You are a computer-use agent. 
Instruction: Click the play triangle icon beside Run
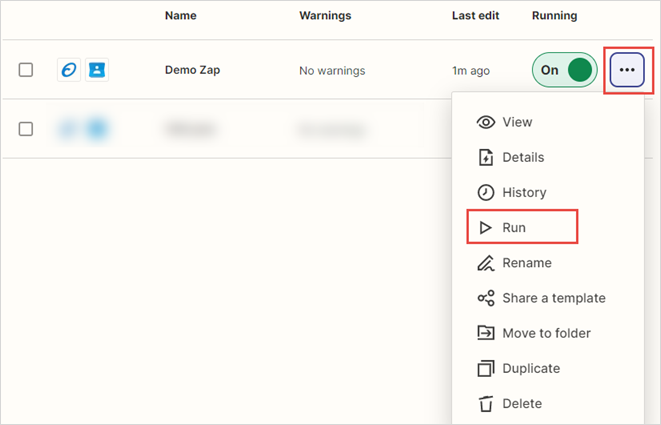click(x=486, y=228)
